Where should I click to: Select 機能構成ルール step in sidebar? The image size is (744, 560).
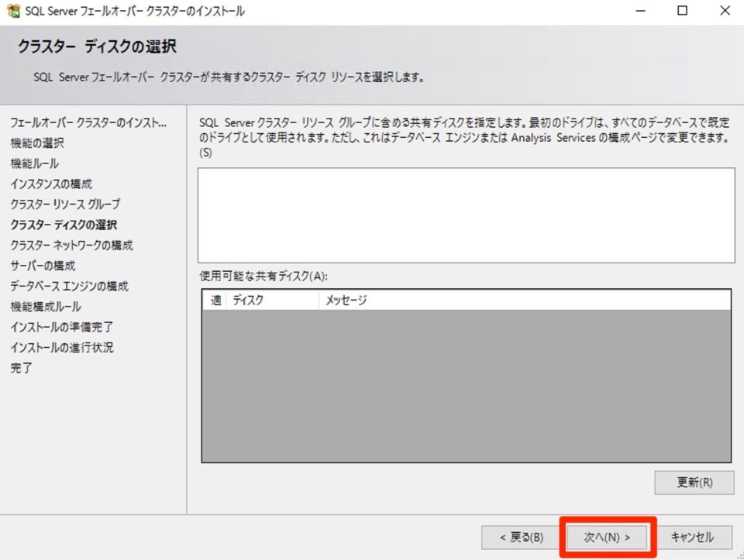[46, 306]
